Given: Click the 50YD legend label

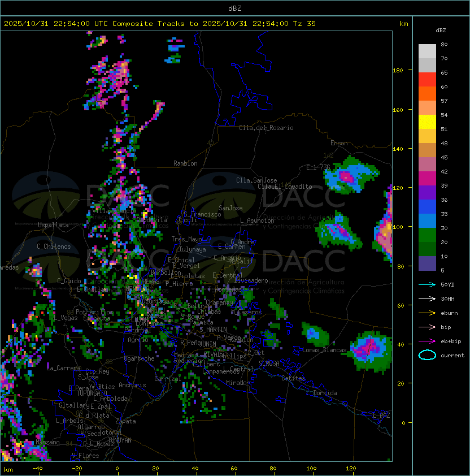Looking at the screenshot, I should click(x=447, y=285).
